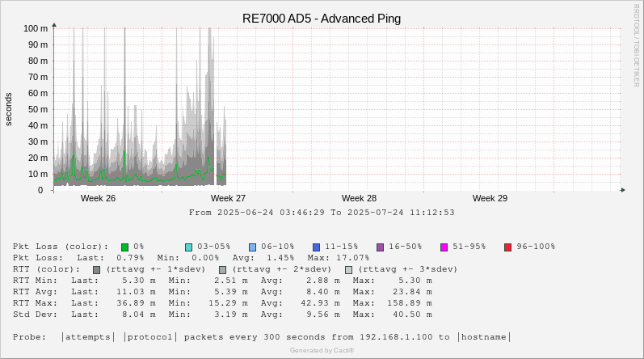644x359 pixels.
Task: Click the light gray rttavg 3*sdev swatch
Action: point(348,269)
